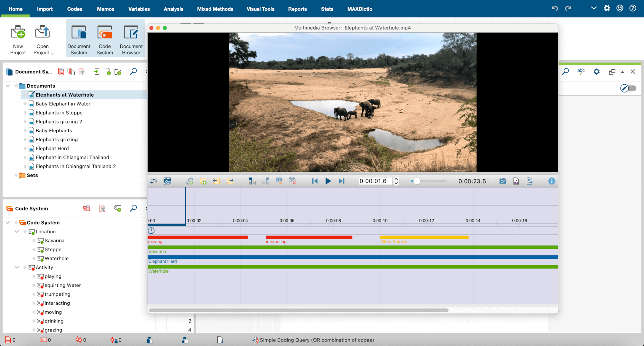
Task: Search in Document System with magnifier
Action: 133,71
